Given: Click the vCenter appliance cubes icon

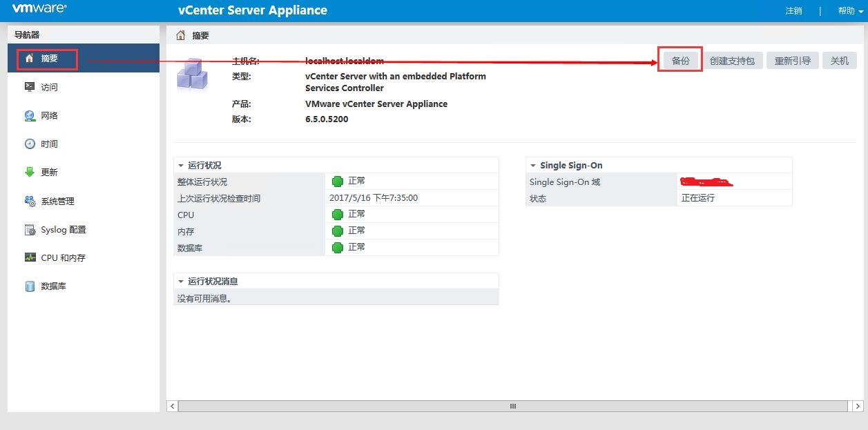Looking at the screenshot, I should [x=193, y=75].
